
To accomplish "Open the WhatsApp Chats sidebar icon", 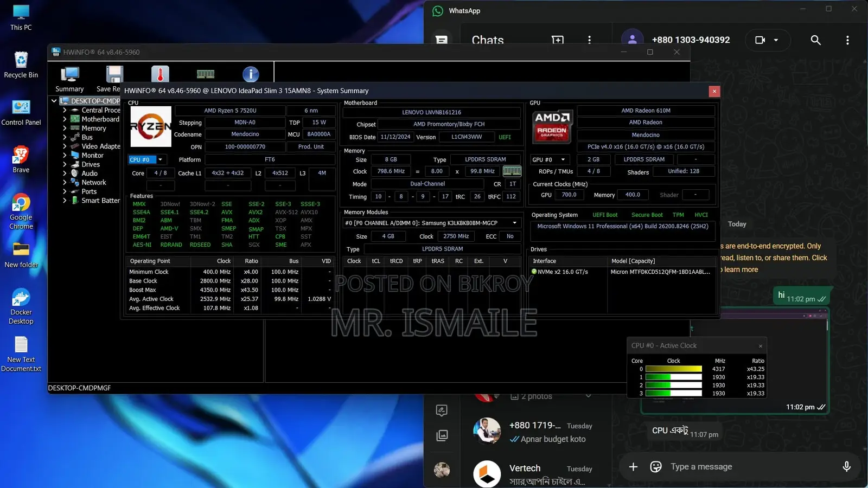I will (x=442, y=40).
